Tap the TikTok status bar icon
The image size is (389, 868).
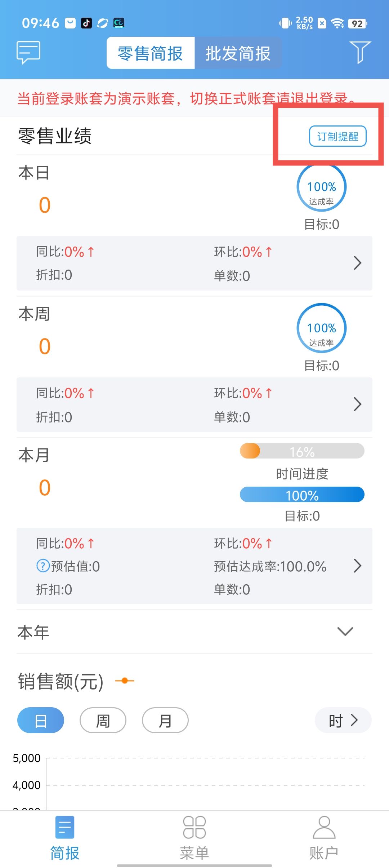pyautogui.click(x=86, y=23)
